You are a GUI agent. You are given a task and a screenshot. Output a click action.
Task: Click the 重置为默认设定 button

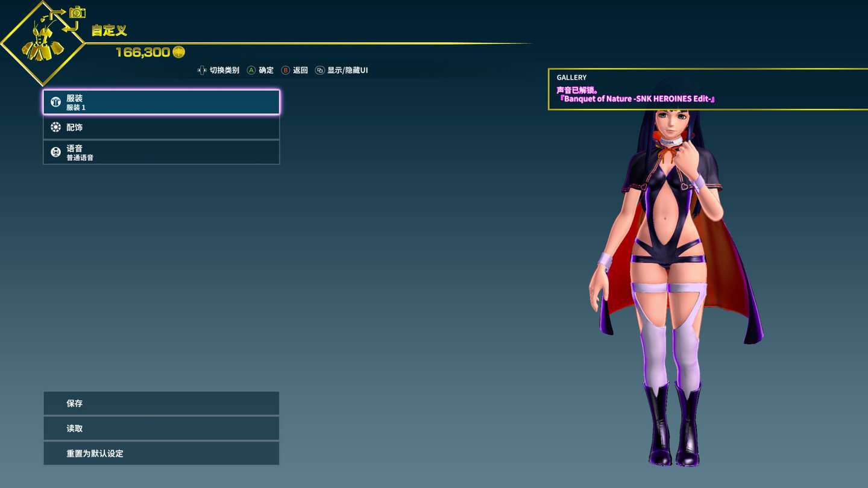pos(162,453)
